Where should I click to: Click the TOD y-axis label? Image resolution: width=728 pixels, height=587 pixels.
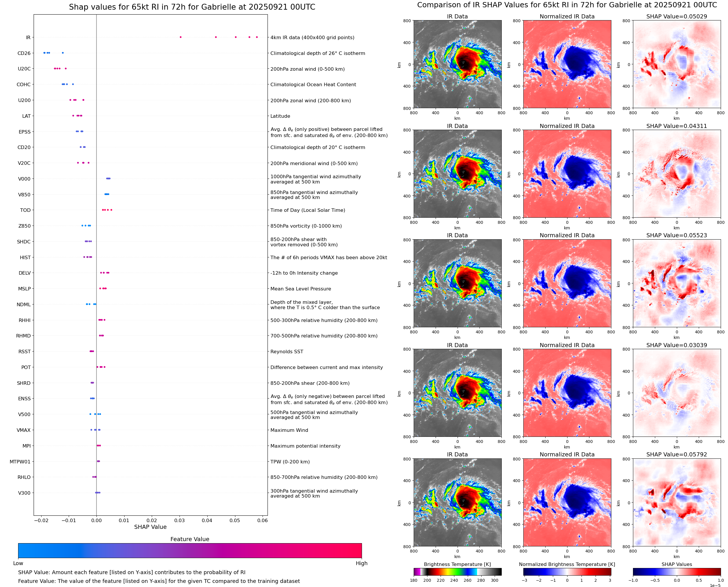point(25,210)
